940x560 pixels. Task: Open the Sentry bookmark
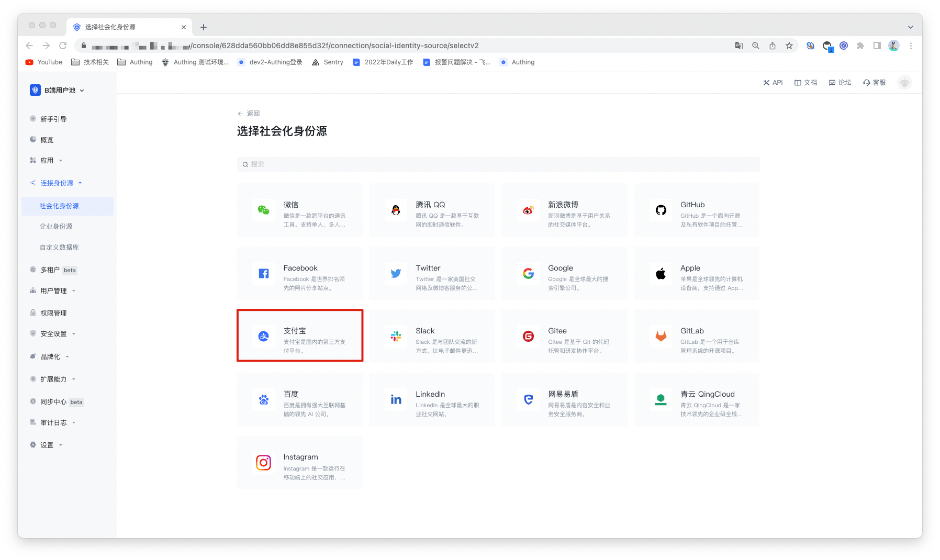328,62
